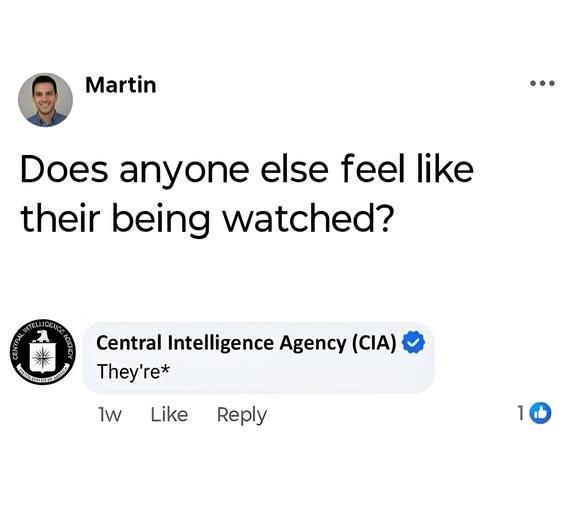Click the word 'Does' in the post
The height and width of the screenshot is (509, 565).
64,169
